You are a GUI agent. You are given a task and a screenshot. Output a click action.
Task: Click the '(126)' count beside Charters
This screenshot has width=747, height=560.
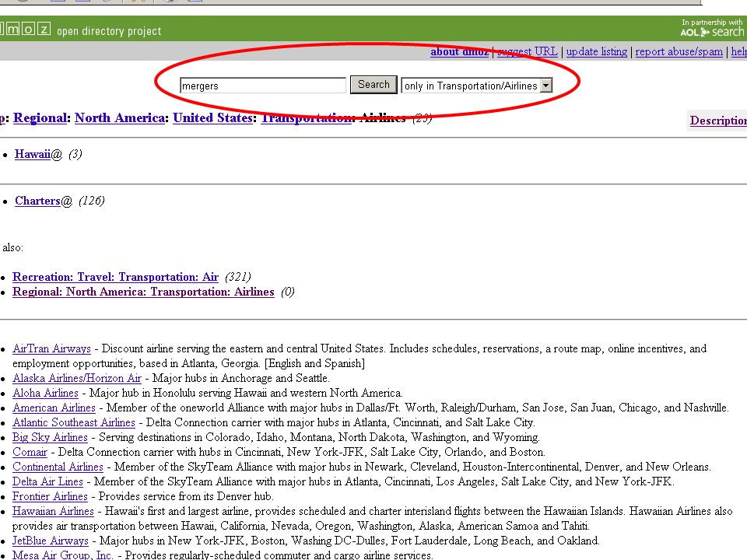92,201
